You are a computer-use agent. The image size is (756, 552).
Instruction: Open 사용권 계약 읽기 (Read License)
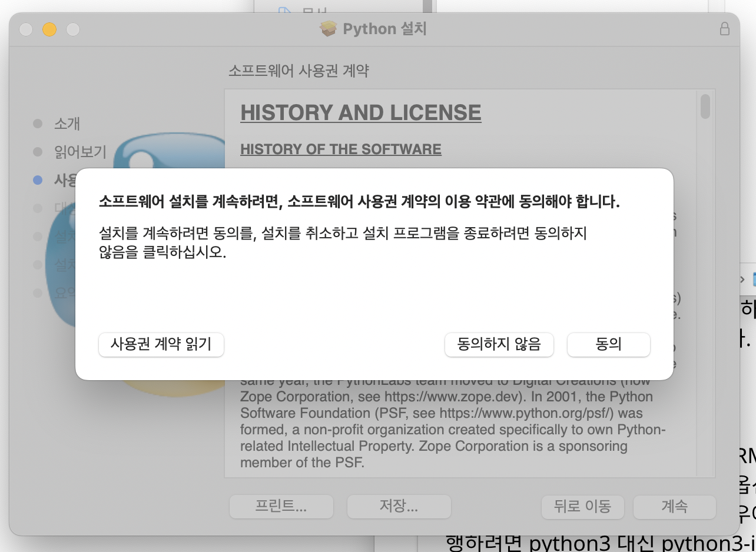point(161,344)
